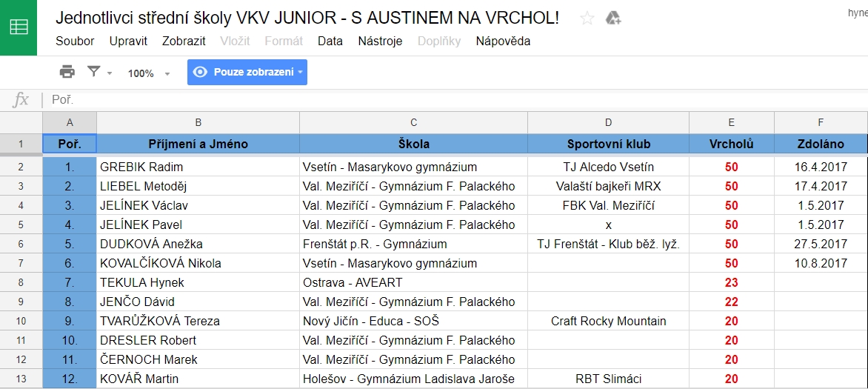Click the fx formula icon
Screen dimensions: 868x389
[x=21, y=100]
